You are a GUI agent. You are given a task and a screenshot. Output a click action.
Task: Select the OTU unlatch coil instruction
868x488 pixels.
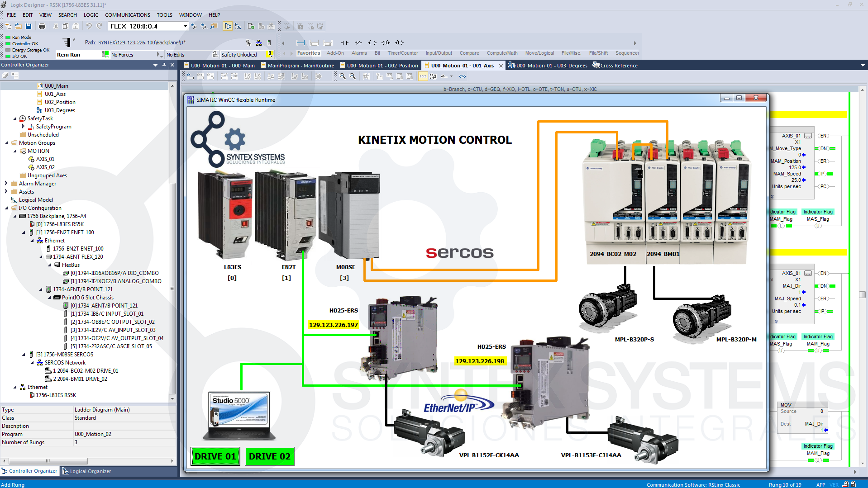[386, 43]
